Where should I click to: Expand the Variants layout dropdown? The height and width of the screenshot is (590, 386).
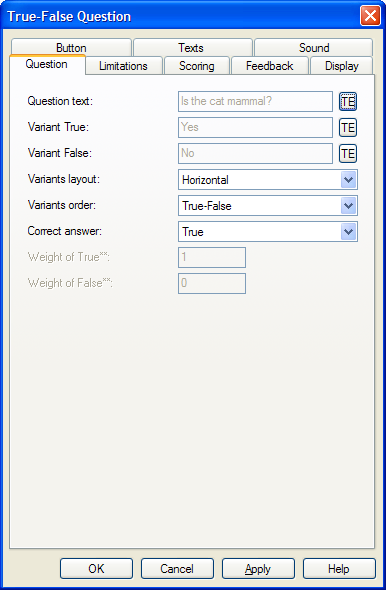(x=348, y=180)
